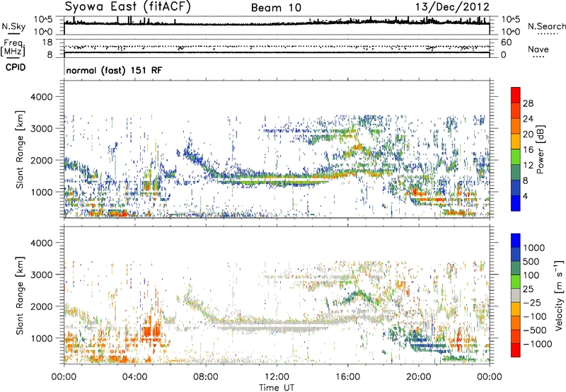Image resolution: width=566 pixels, height=392 pixels.
Task: Pick the red bottom segment of the velocity colorbar
Action: click(x=516, y=350)
